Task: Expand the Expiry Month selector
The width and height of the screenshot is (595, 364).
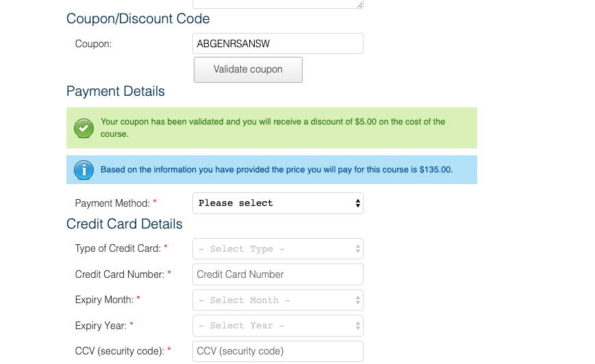Action: tap(278, 300)
